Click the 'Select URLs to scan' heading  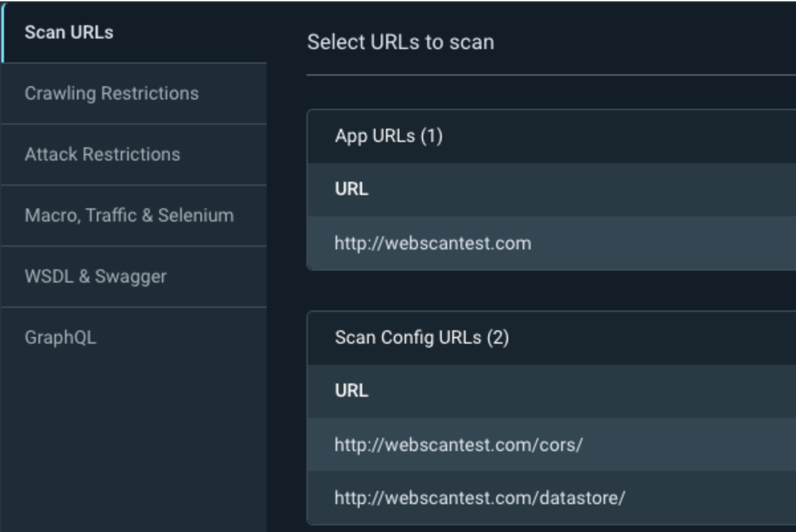400,42
